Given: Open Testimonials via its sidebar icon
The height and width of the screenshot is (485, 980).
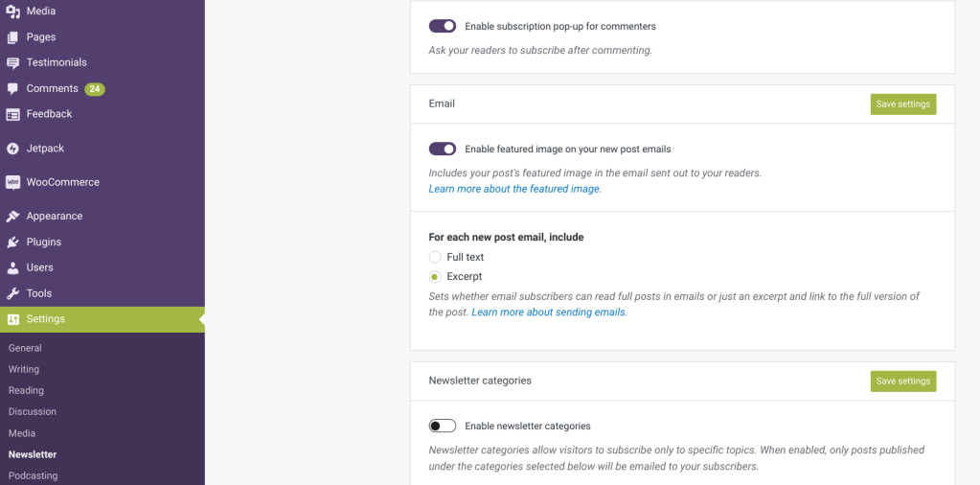Looking at the screenshot, I should point(12,63).
